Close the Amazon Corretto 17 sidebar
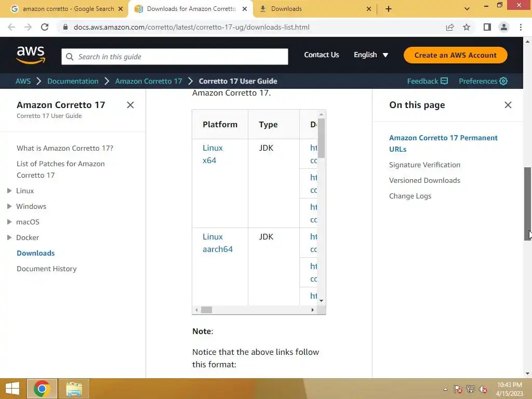 pos(130,105)
